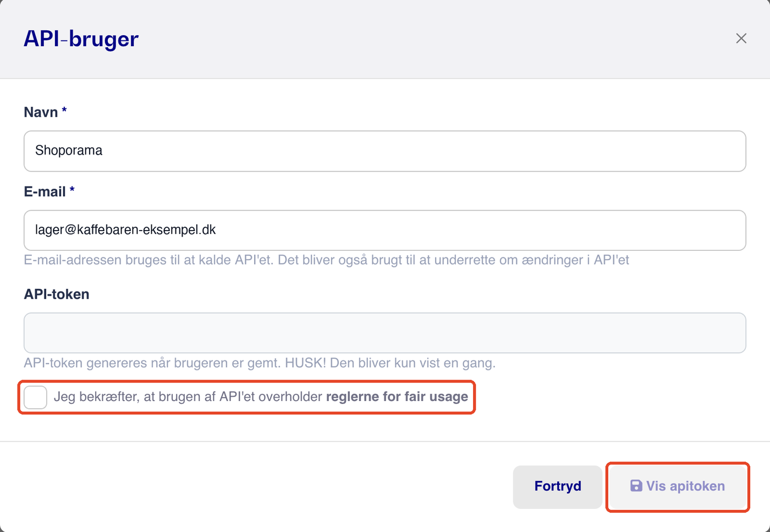The height and width of the screenshot is (532, 770).
Task: Click the 'API-bruger' dialog title
Action: pos(81,39)
